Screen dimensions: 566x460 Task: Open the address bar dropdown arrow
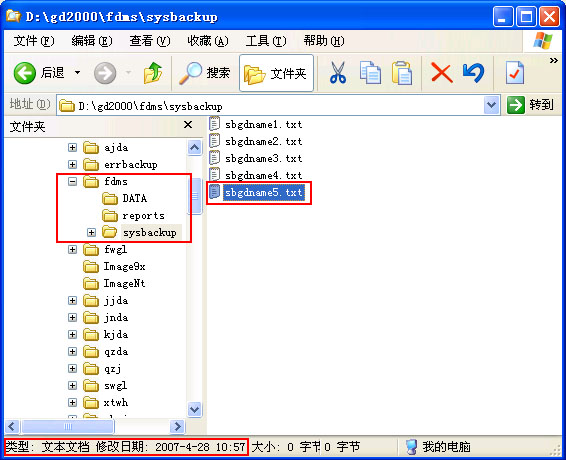(491, 105)
